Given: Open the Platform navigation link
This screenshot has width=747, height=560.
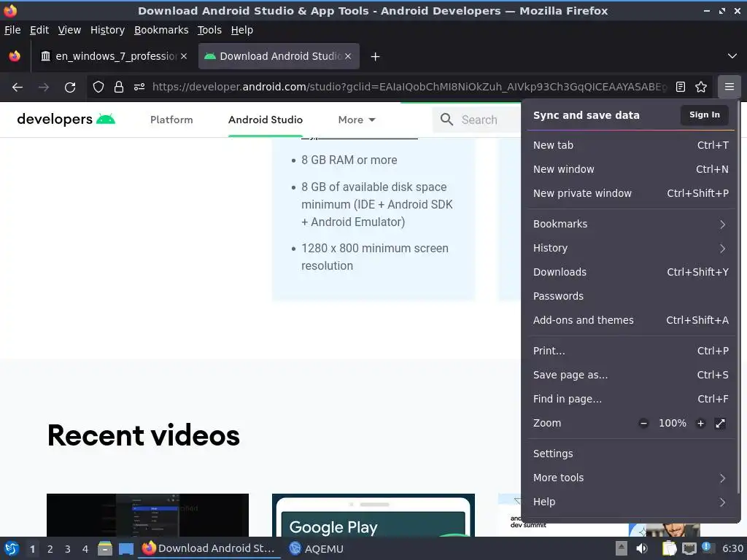Looking at the screenshot, I should 171,120.
